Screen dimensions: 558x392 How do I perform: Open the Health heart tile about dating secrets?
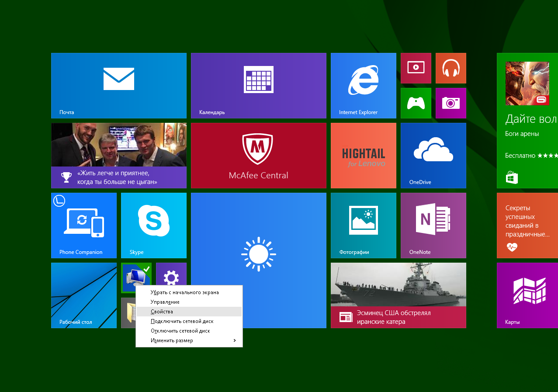[527, 225]
